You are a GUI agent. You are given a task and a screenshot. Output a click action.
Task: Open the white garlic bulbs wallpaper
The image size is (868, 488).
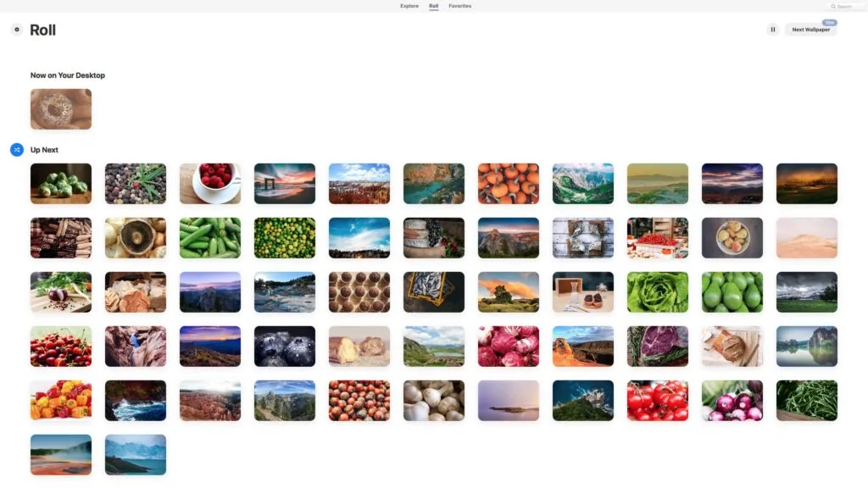click(433, 401)
